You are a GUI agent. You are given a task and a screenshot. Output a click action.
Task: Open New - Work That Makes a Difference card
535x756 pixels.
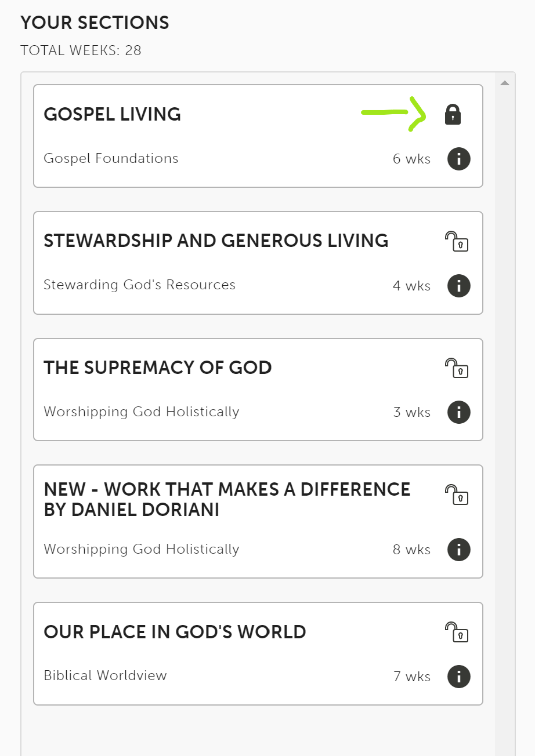point(258,522)
